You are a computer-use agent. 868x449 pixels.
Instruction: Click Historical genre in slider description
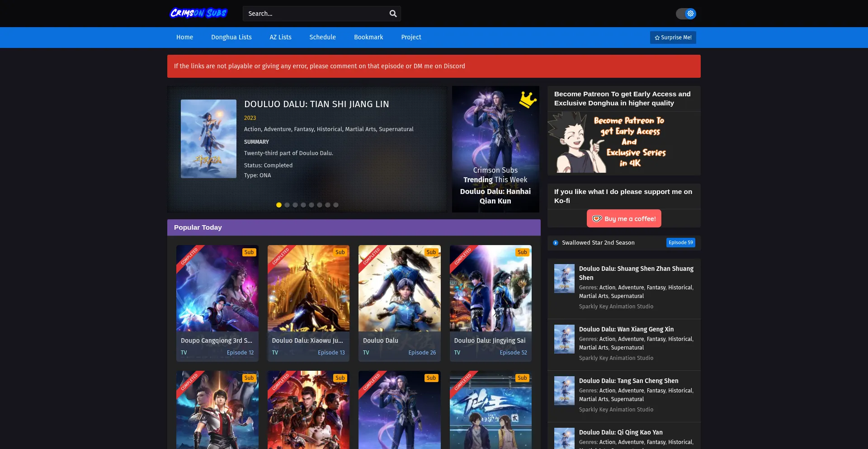pos(329,129)
